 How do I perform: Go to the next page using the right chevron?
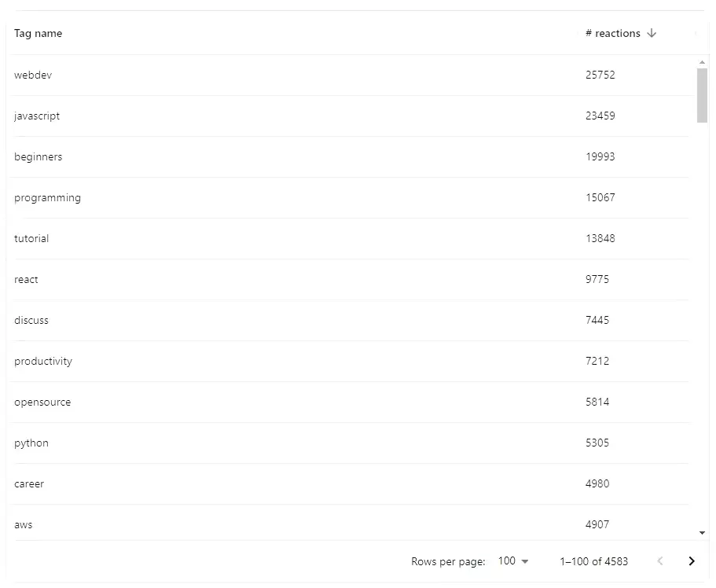point(692,560)
